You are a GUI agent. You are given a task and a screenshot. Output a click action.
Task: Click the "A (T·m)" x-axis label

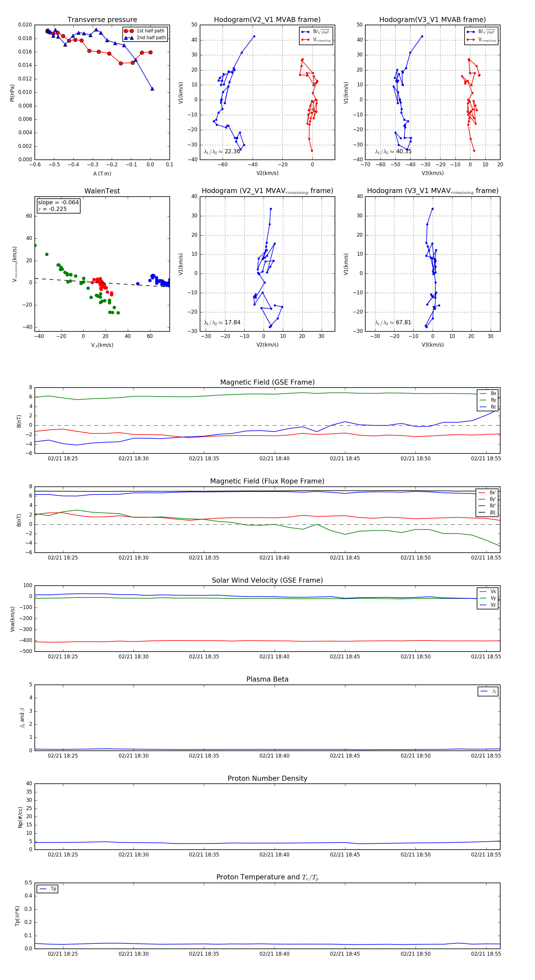point(102,173)
